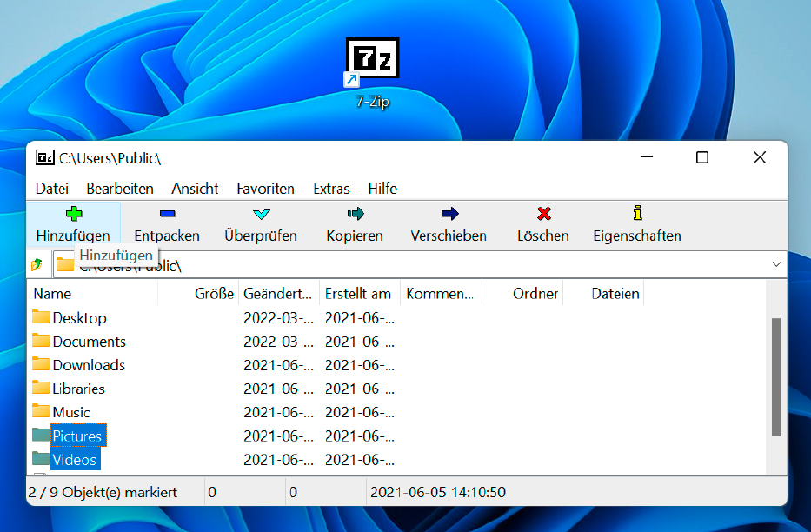The height and width of the screenshot is (532, 811).
Task: Click Geändert date of Music row
Action: (279, 413)
